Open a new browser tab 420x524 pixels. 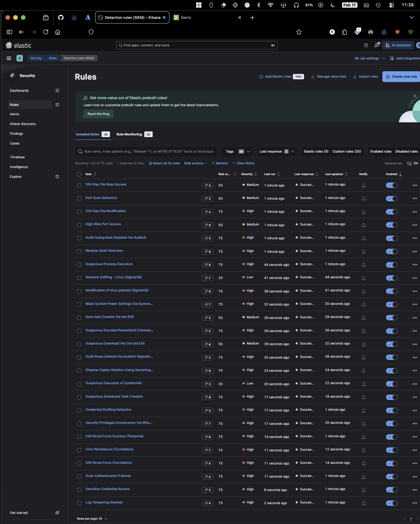click(x=253, y=17)
